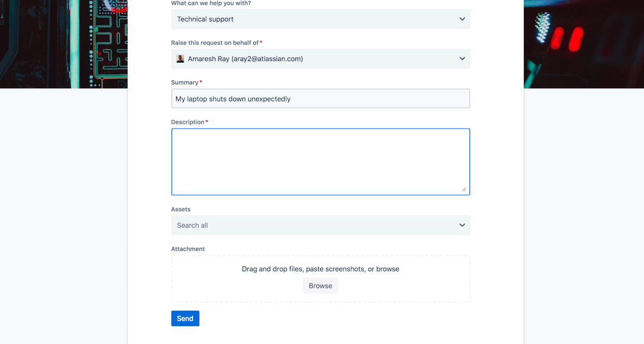This screenshot has width=644, height=344.
Task: Click the required asterisk beside Raise this request on behalf of
Action: 261,42
